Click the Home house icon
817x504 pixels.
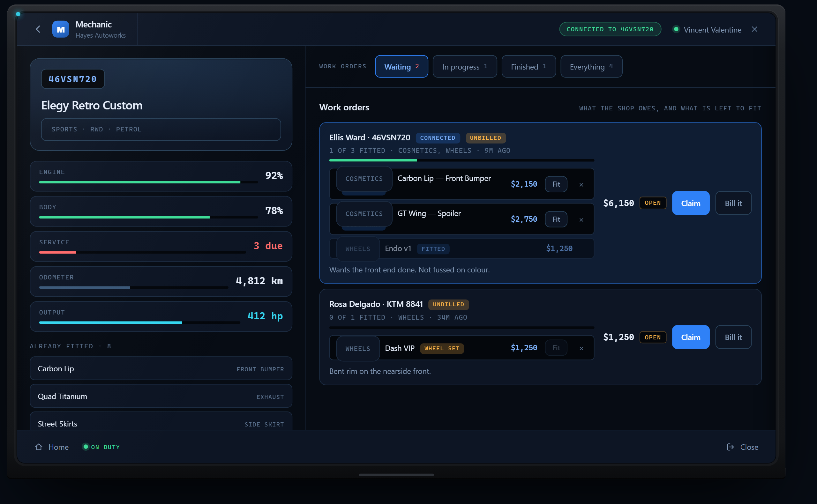click(39, 447)
